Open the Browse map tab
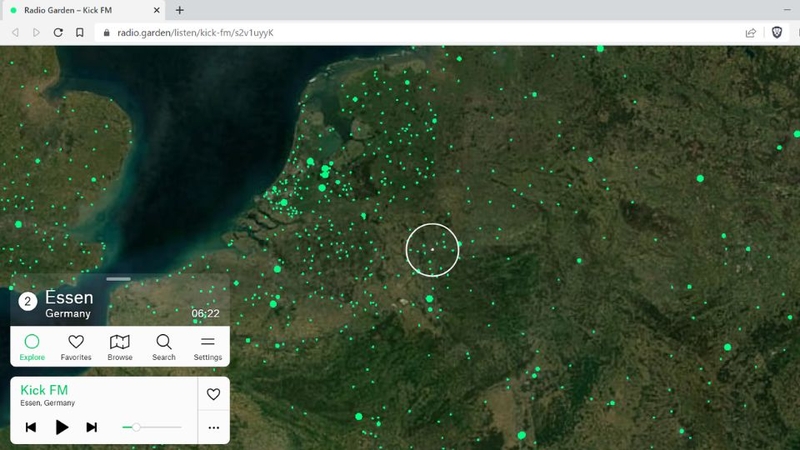 [x=120, y=347]
